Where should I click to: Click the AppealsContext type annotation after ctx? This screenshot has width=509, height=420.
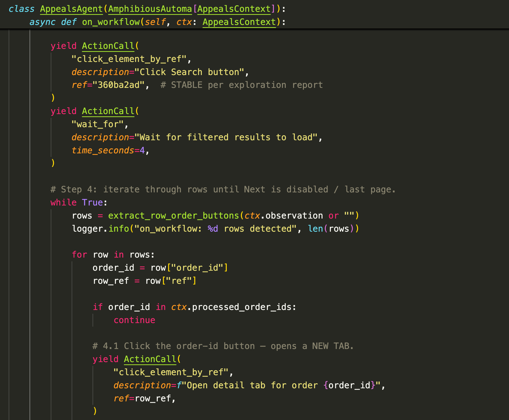[239, 22]
